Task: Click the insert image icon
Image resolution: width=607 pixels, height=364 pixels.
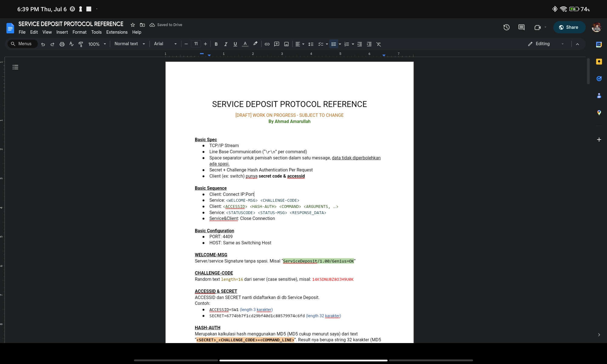Action: (x=286, y=44)
